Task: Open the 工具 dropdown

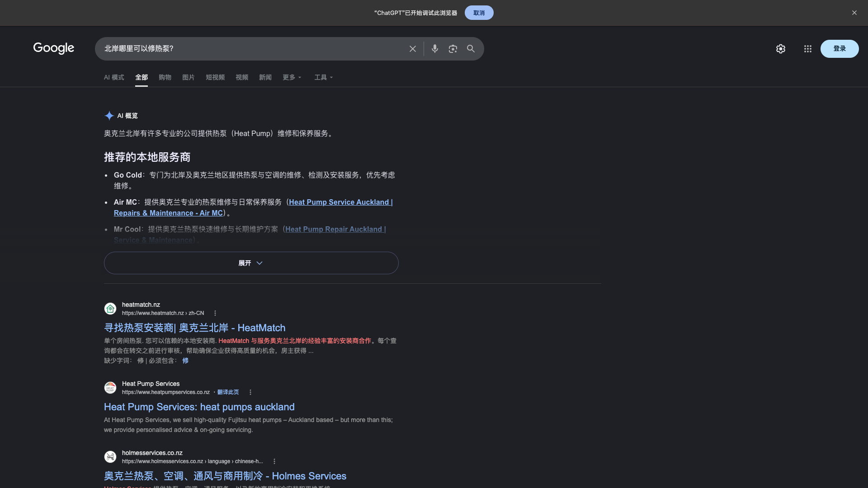Action: tap(324, 77)
